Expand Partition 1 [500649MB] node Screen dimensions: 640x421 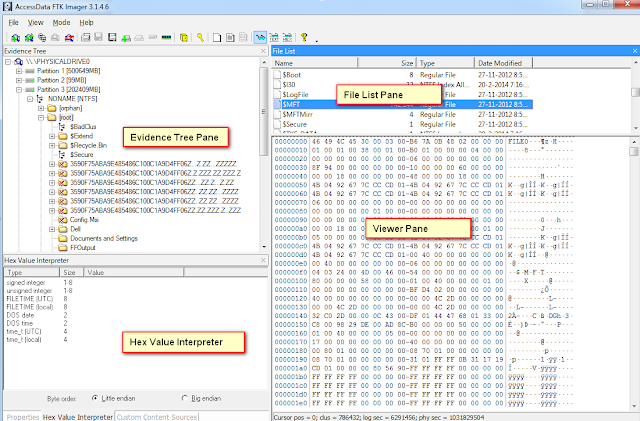pyautogui.click(x=19, y=71)
